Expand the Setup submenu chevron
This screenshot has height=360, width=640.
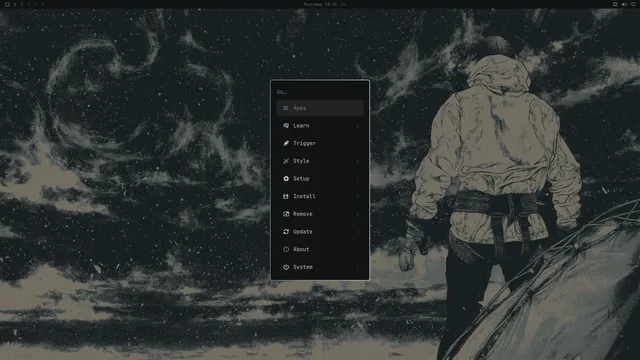358,179
